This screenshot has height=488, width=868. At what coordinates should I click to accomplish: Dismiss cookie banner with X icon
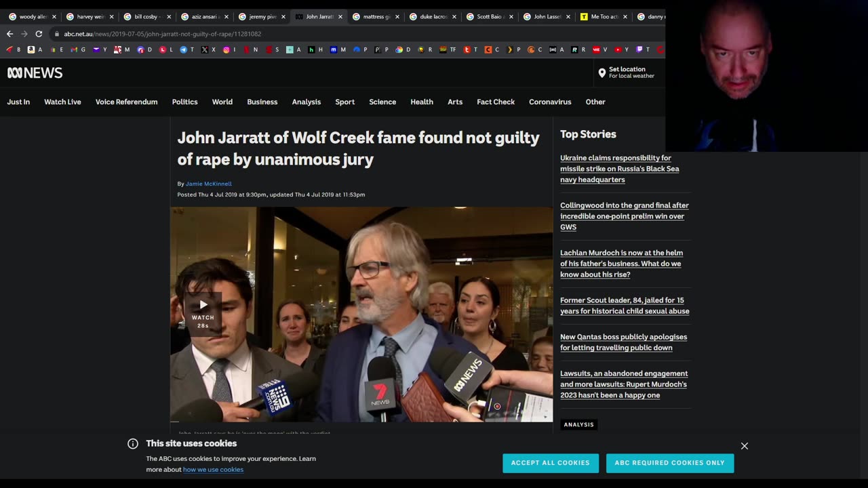coord(745,446)
